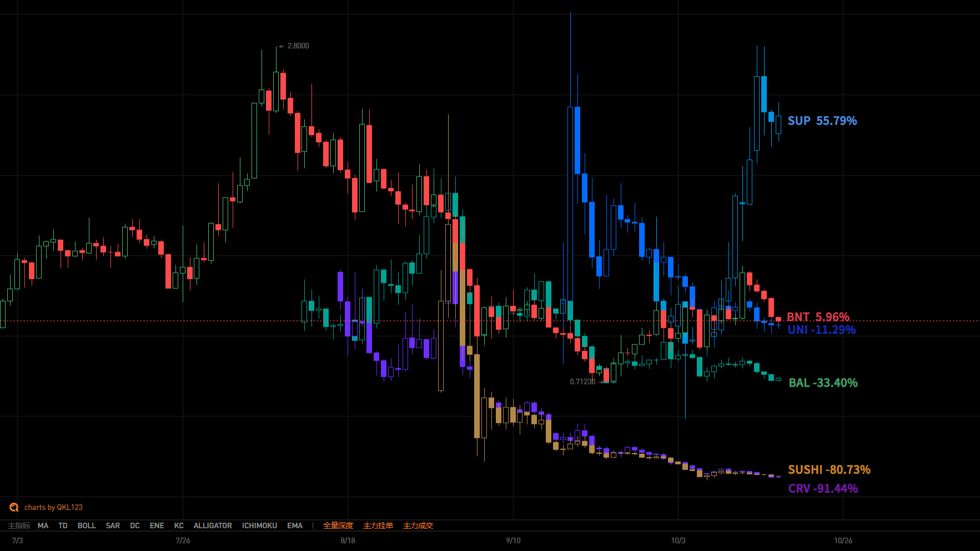
Task: Apply the ALLIGATOR indicator
Action: (x=213, y=525)
